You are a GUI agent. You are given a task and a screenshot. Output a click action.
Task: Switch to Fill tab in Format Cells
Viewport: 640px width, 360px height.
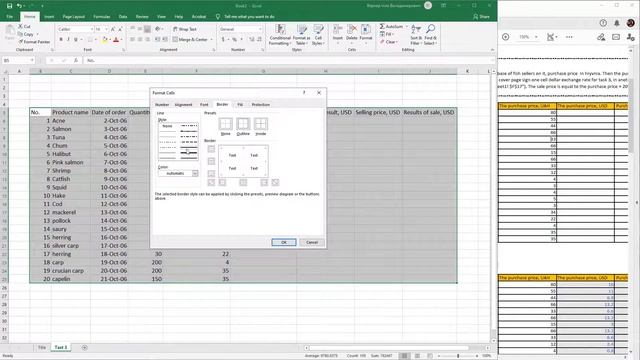240,104
